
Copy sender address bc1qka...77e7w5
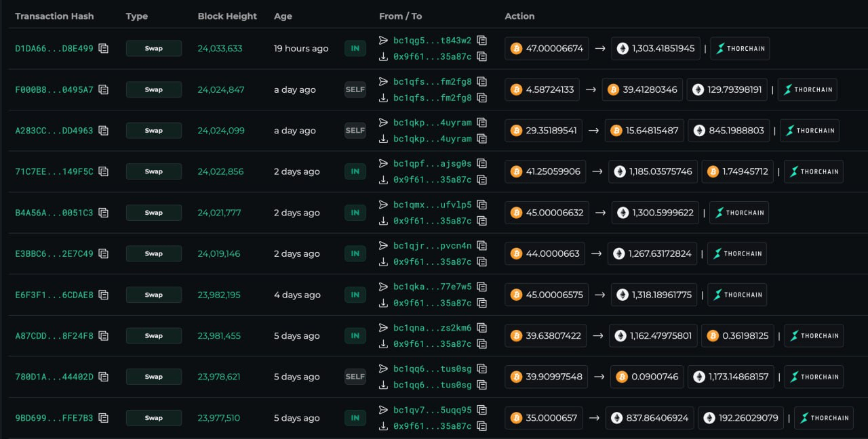(481, 287)
